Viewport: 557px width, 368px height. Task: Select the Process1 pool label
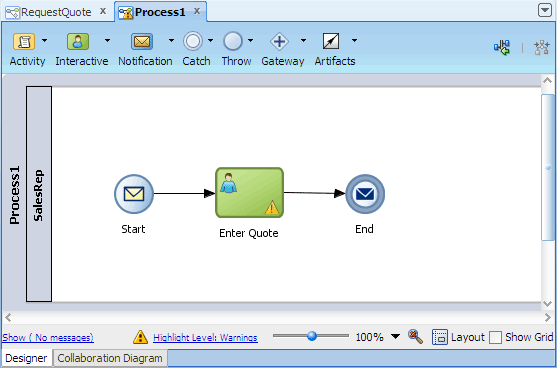15,195
